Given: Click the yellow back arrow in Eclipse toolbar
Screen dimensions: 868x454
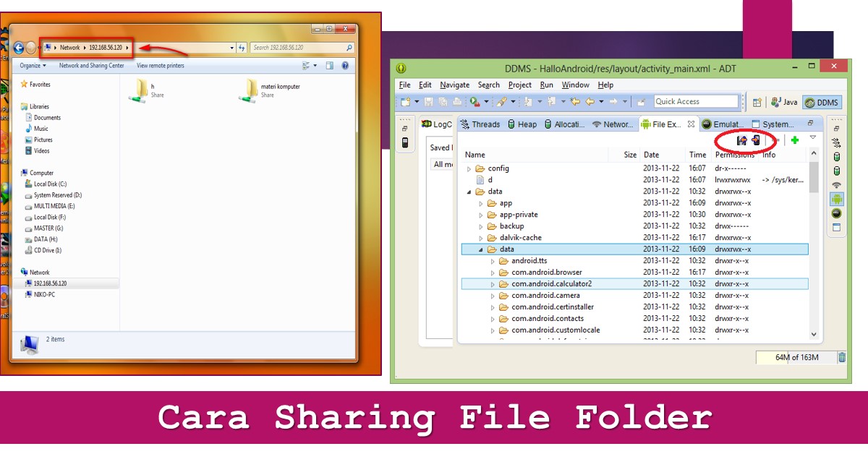Looking at the screenshot, I should [x=590, y=101].
